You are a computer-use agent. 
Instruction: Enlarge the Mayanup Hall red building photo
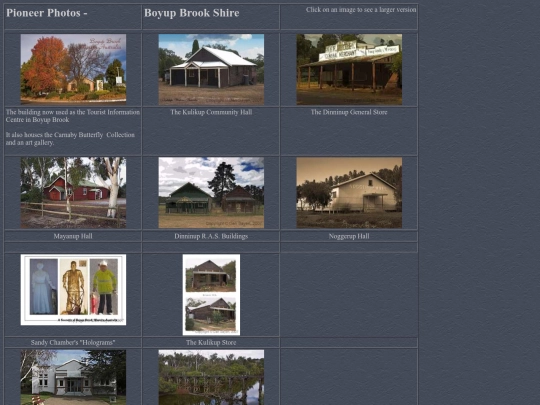tap(73, 193)
